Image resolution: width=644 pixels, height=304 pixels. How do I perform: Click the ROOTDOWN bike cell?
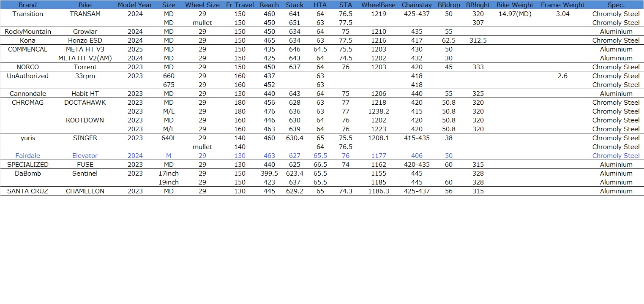[x=85, y=120]
